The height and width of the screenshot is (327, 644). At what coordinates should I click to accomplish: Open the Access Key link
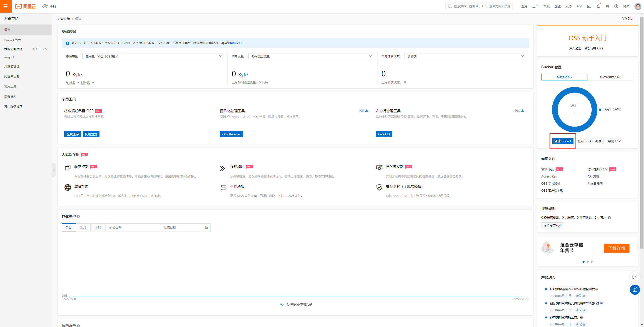click(549, 176)
